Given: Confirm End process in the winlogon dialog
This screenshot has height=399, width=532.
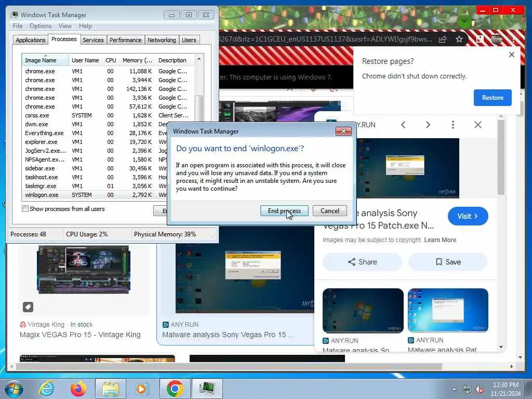Looking at the screenshot, I should (x=284, y=211).
